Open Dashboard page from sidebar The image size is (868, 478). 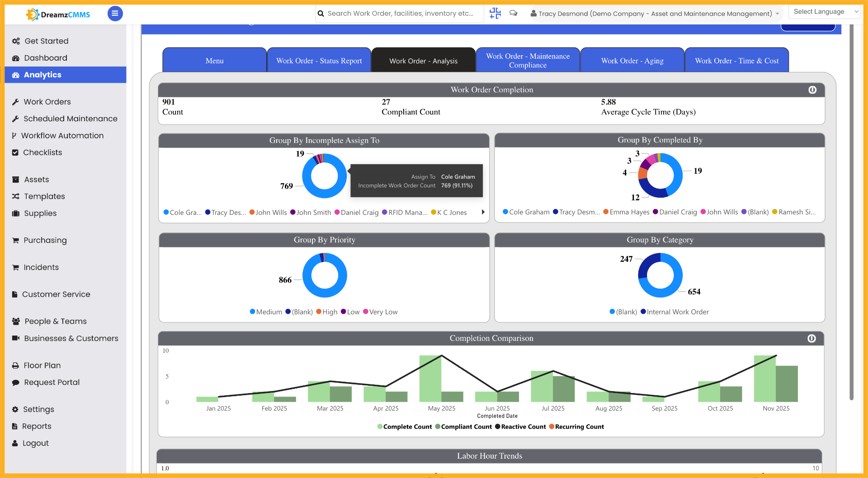coord(46,58)
